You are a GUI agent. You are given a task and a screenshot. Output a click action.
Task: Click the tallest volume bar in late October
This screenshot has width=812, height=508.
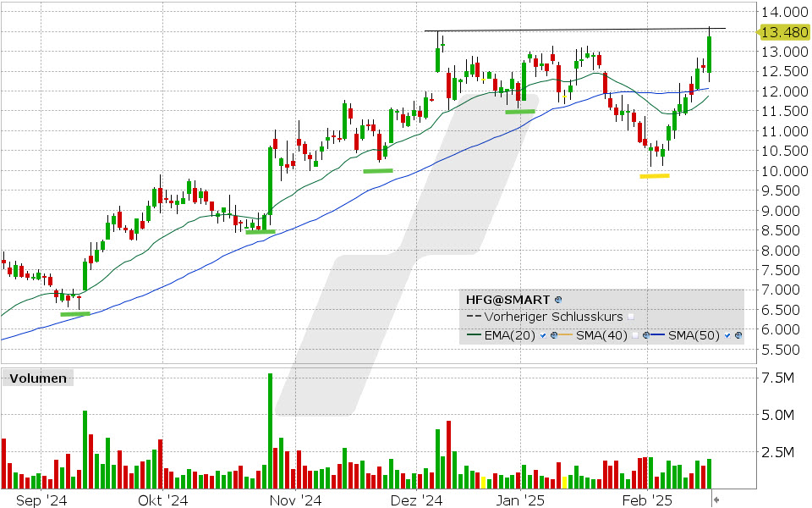(270, 431)
